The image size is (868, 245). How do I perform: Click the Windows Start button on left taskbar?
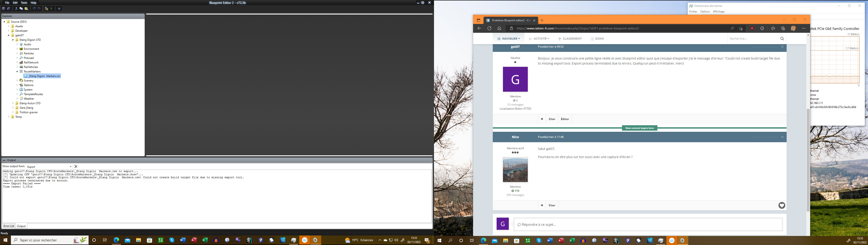(x=5, y=240)
